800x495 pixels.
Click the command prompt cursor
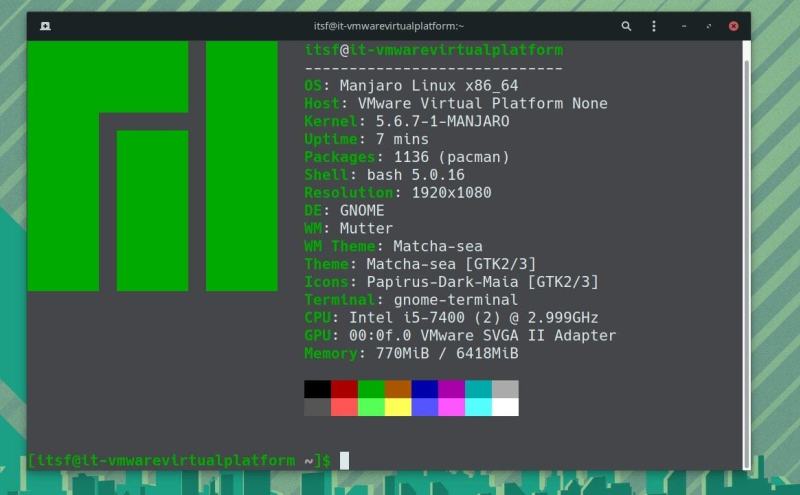(x=344, y=460)
